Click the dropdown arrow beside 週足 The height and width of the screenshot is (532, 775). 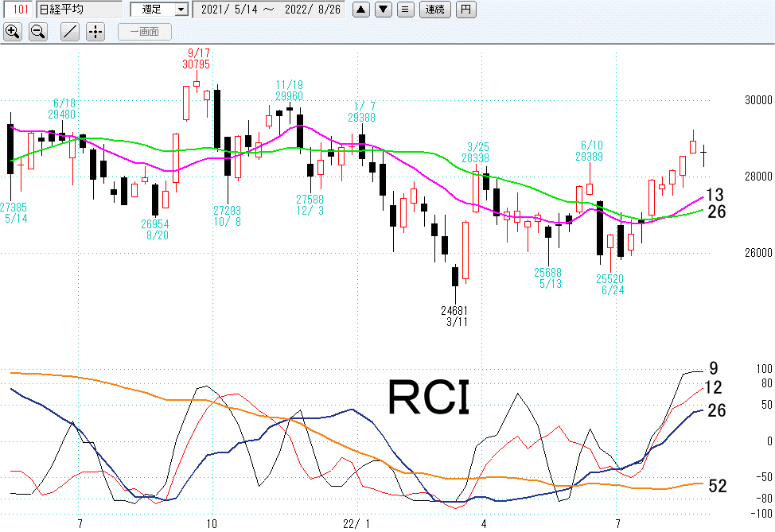(181, 10)
